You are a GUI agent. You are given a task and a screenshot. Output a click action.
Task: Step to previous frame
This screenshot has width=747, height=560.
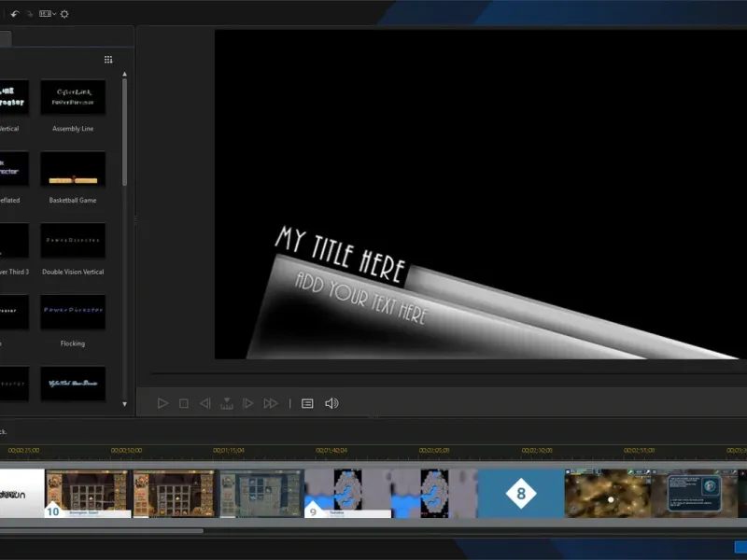204,403
